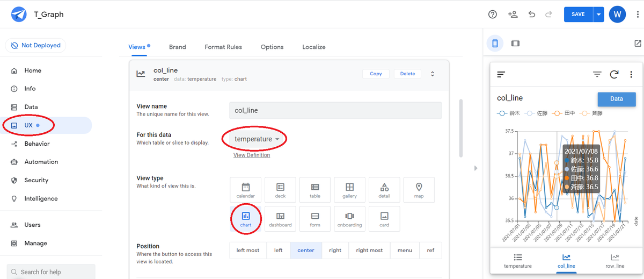Click the undo arrow icon
The height and width of the screenshot is (279, 644).
[532, 15]
